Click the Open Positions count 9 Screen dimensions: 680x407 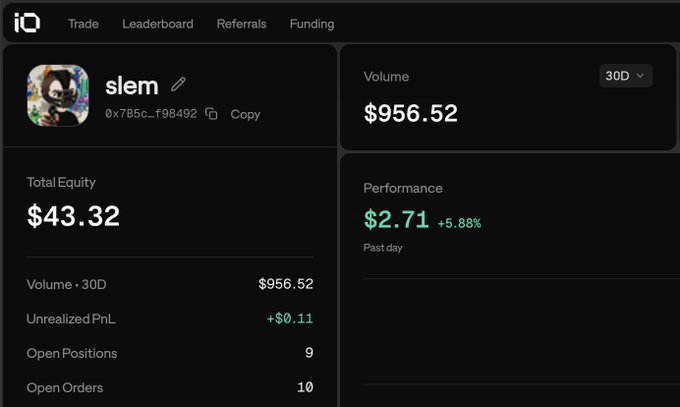coord(309,353)
